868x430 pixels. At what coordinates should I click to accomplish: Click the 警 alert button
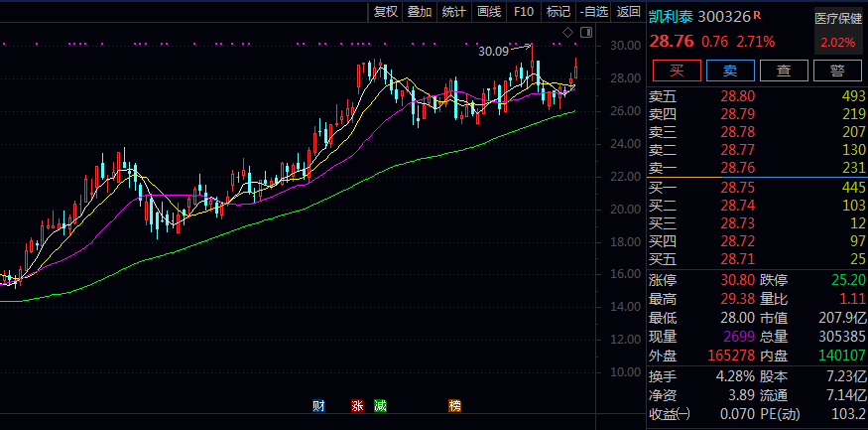[x=837, y=71]
